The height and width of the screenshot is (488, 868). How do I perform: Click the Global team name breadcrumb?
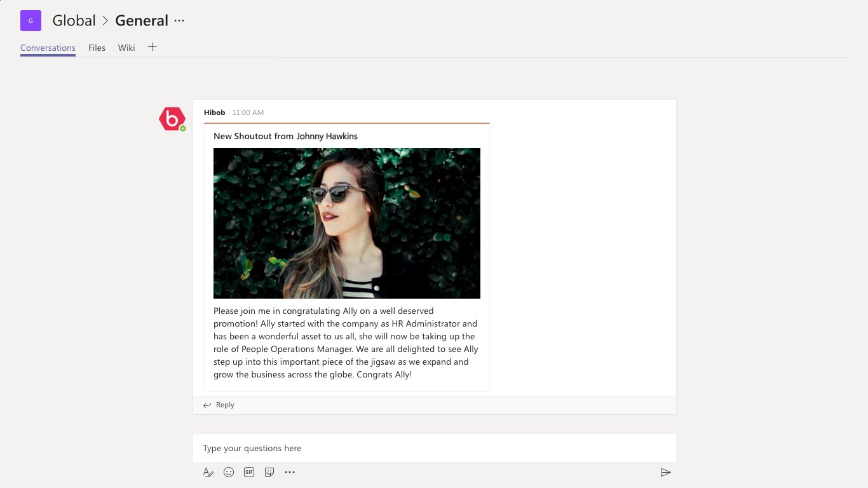(74, 20)
